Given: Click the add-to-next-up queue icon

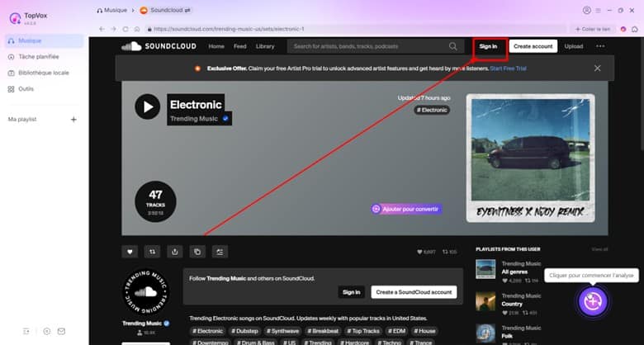Looking at the screenshot, I should pyautogui.click(x=220, y=252).
